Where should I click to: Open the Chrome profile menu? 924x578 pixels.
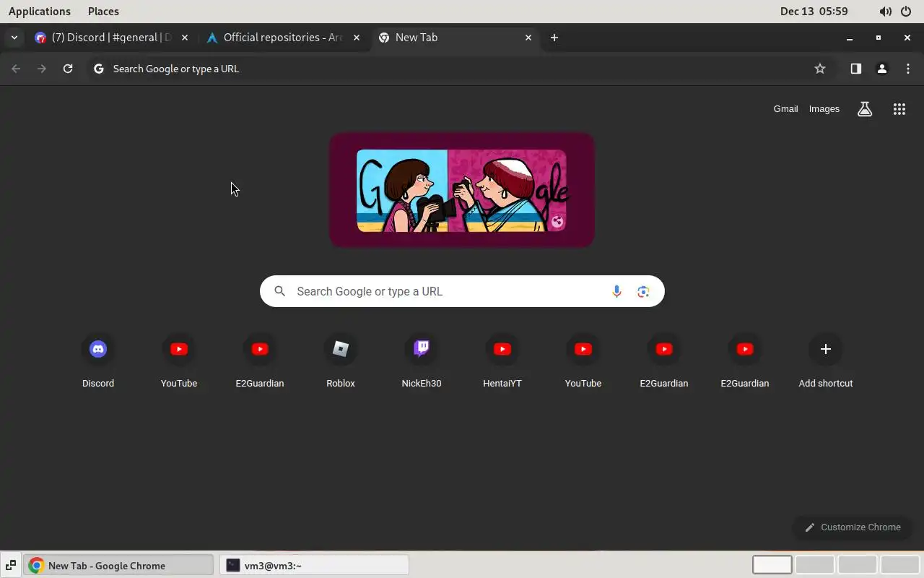pyautogui.click(x=882, y=69)
